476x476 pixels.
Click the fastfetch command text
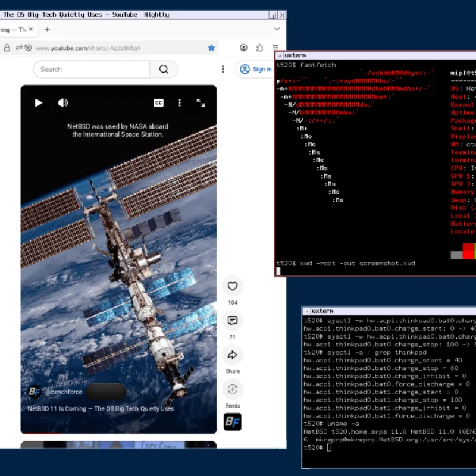318,65
